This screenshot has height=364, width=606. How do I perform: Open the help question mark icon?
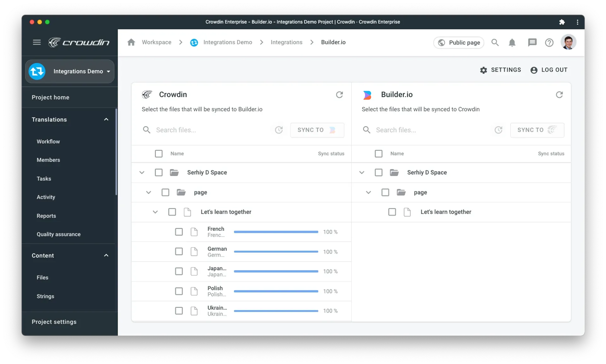[549, 43]
